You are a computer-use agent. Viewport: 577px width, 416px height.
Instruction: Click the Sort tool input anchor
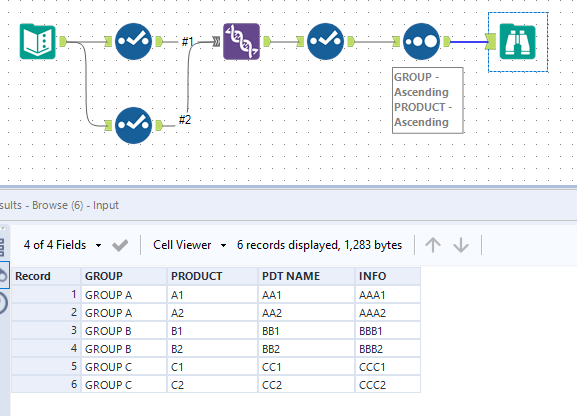tap(396, 42)
